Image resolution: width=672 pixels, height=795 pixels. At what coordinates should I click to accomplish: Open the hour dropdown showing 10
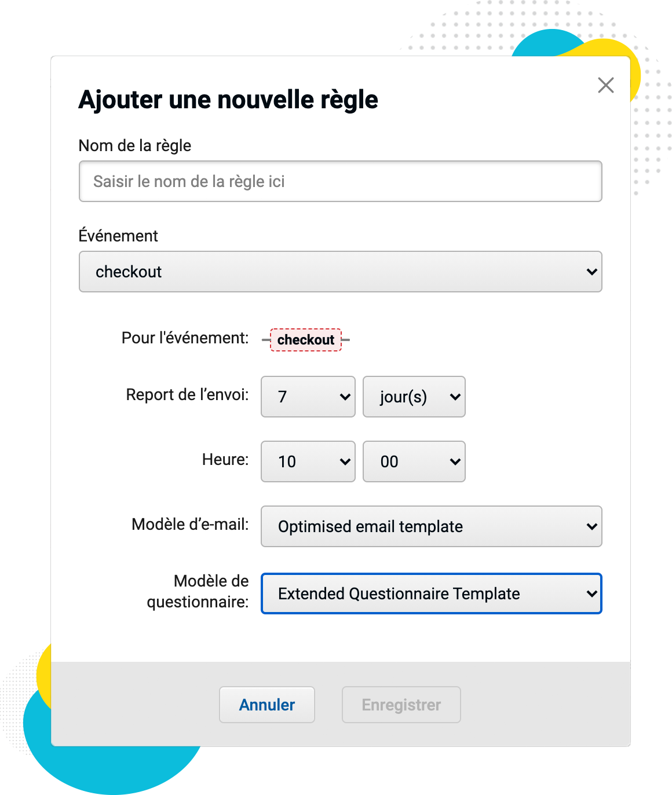pos(307,461)
